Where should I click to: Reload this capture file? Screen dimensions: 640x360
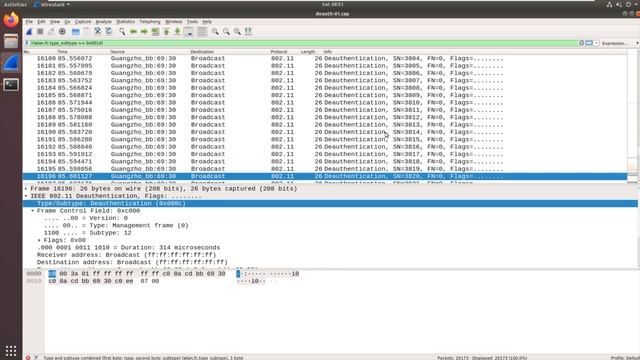[x=109, y=31]
